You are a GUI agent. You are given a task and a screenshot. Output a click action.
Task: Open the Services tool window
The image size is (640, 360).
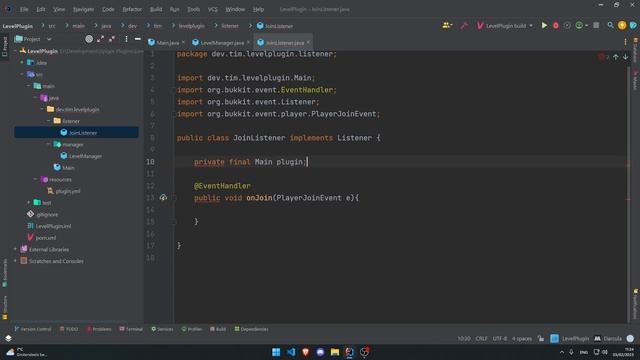(162, 329)
